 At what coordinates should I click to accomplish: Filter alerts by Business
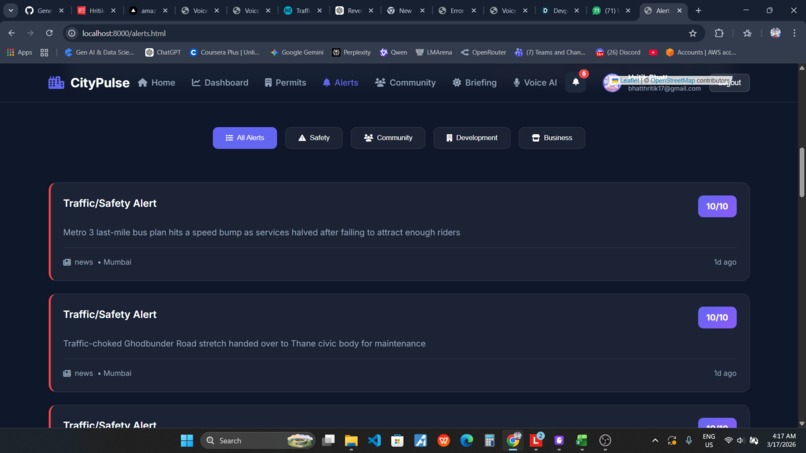tap(552, 138)
